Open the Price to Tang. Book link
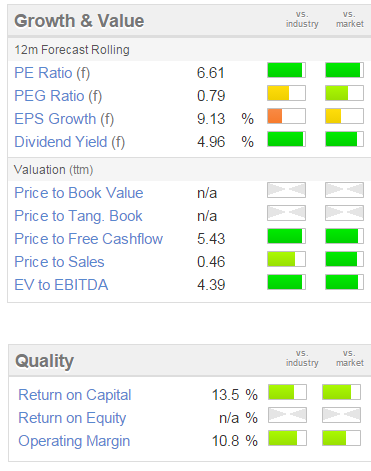This screenshot has height=471, width=371. click(78, 216)
